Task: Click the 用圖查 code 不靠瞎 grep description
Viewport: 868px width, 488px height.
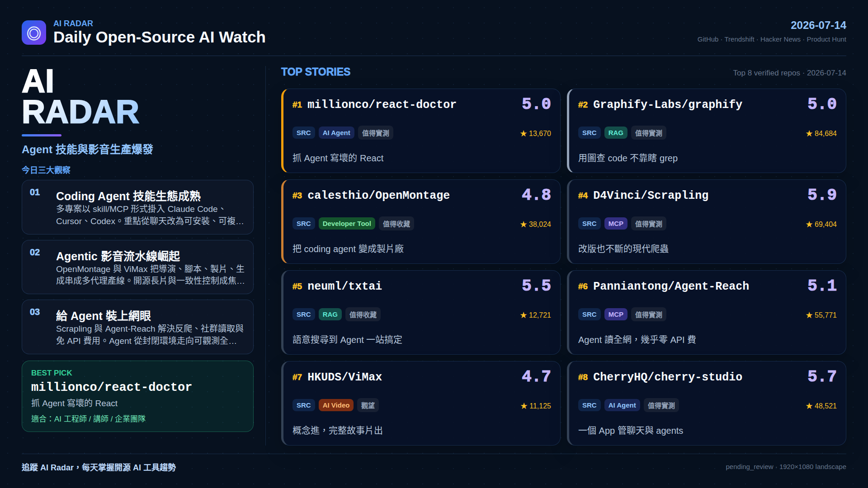Action: [x=627, y=158]
